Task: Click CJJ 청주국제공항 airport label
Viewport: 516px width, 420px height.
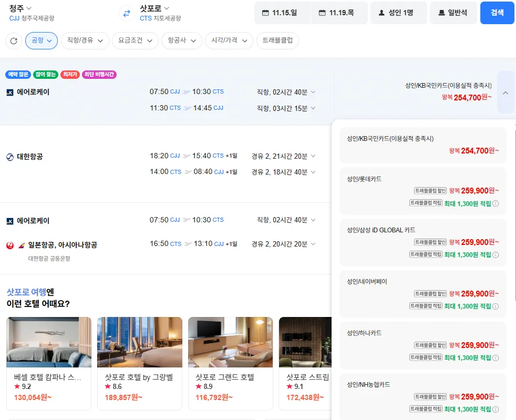Action: pyautogui.click(x=32, y=18)
